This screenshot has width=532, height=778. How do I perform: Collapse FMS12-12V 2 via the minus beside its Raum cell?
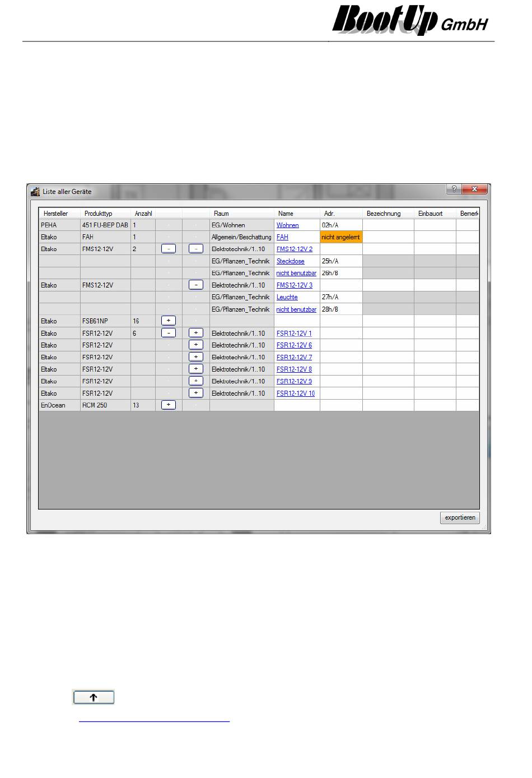pos(196,249)
